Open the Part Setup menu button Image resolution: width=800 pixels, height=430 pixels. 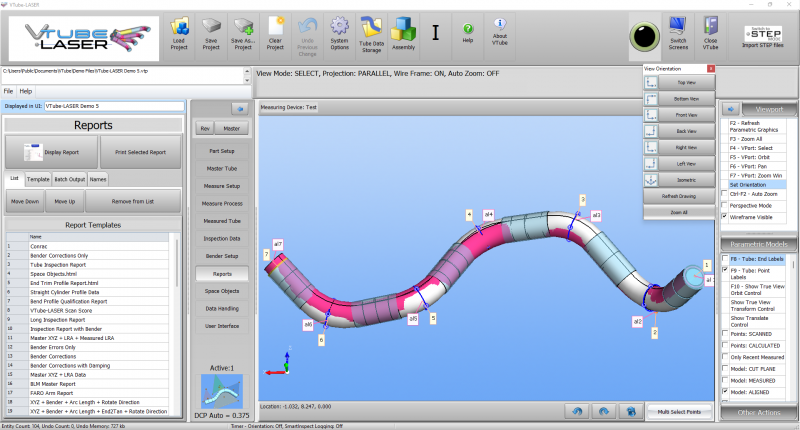click(x=222, y=151)
